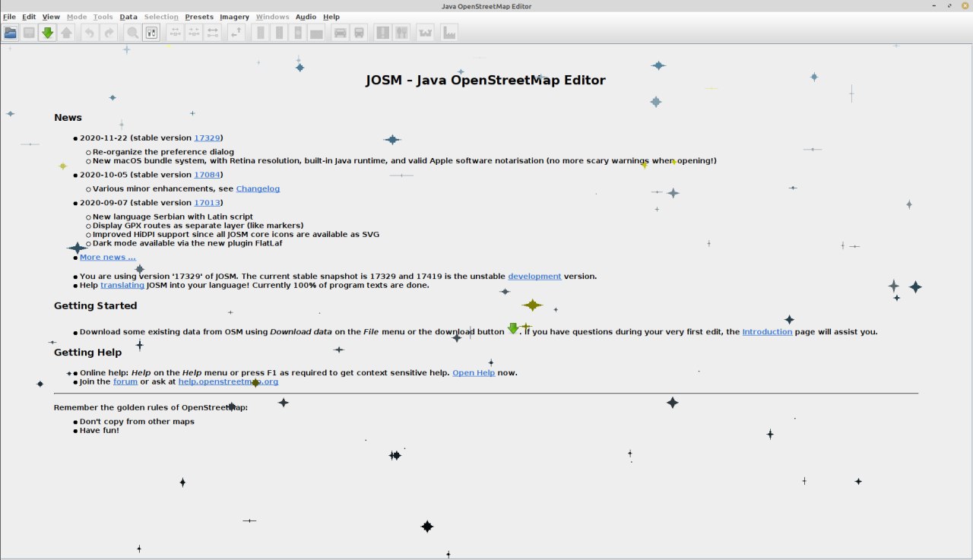
Task: Click the text "Don't copy from other maps"
Action: coord(137,421)
